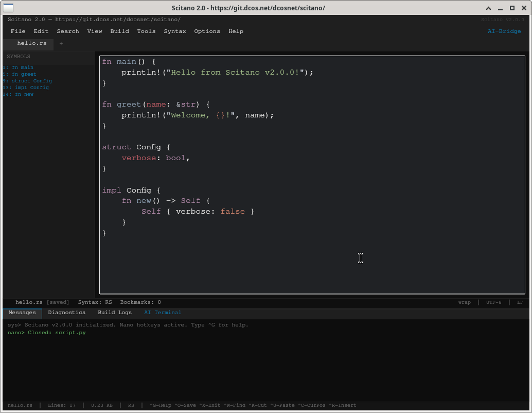Open the Syntax menu

point(175,31)
